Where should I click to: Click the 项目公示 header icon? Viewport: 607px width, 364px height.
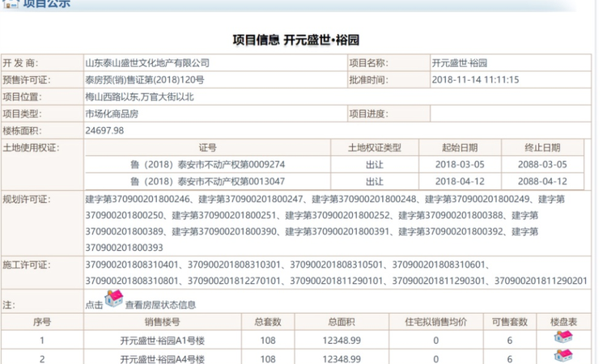click(x=10, y=4)
